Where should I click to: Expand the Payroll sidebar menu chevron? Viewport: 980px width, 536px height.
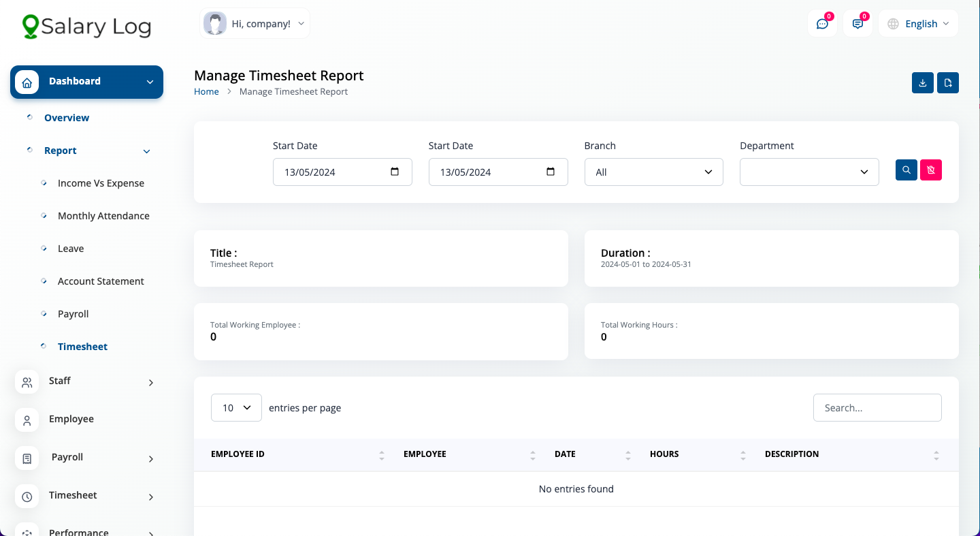(151, 459)
